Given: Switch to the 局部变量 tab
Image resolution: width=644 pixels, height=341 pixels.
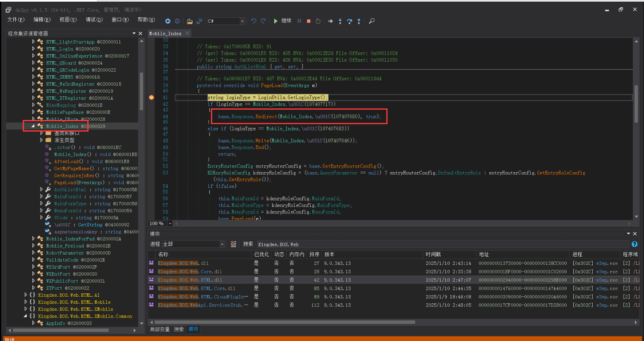Looking at the screenshot, I should [x=160, y=329].
